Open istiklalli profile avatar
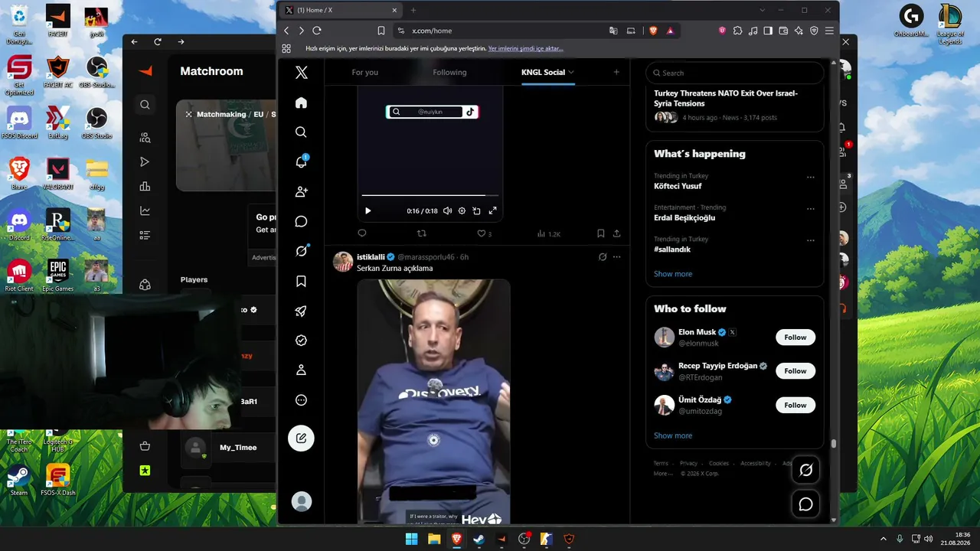This screenshot has width=980, height=551. 343,262
